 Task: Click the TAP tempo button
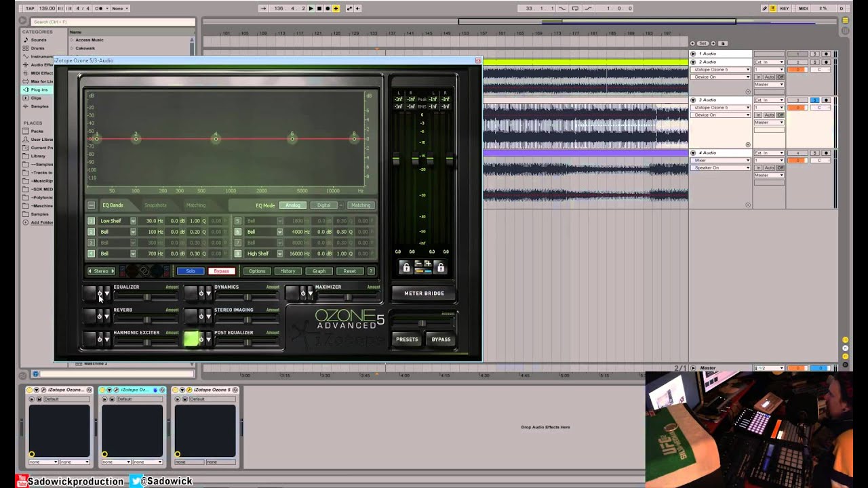click(30, 8)
